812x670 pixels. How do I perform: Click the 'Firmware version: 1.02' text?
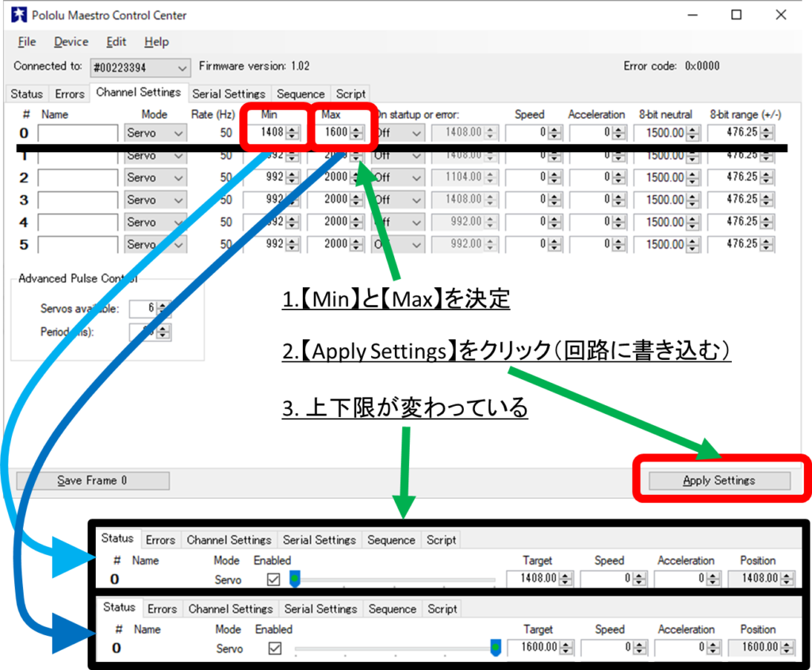pyautogui.click(x=254, y=67)
